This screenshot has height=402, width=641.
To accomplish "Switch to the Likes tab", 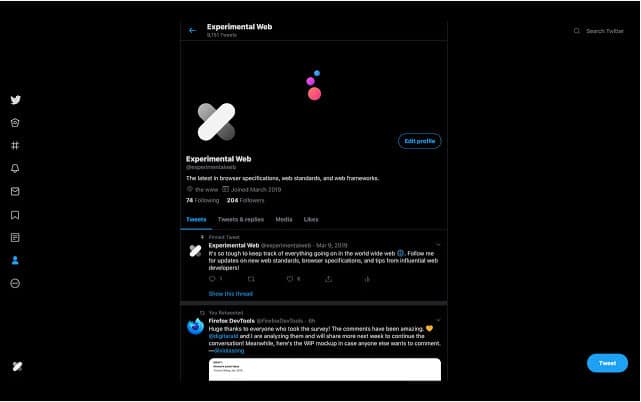I will click(311, 220).
